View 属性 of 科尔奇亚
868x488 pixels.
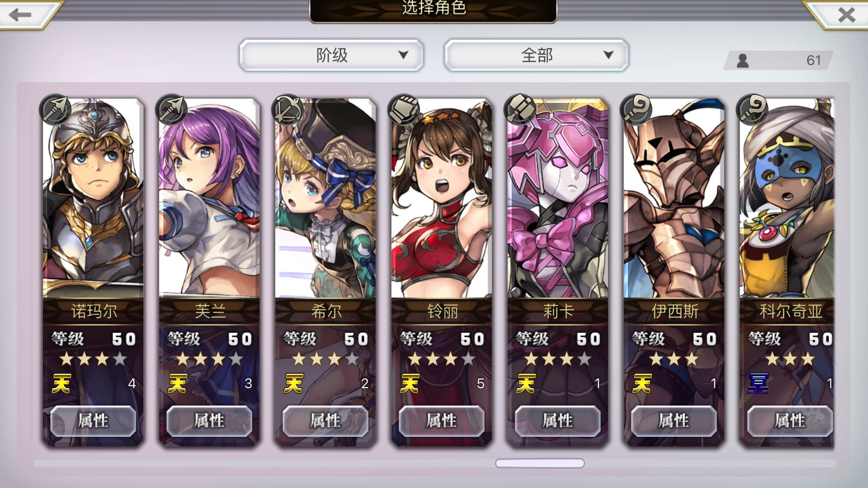coord(790,421)
